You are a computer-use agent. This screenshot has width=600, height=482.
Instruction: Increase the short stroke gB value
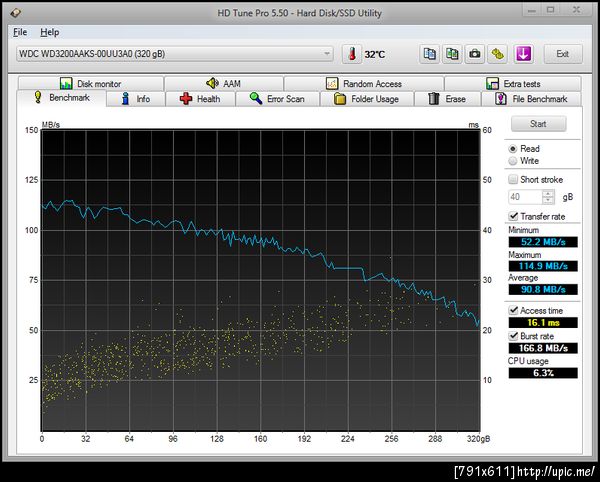548,194
